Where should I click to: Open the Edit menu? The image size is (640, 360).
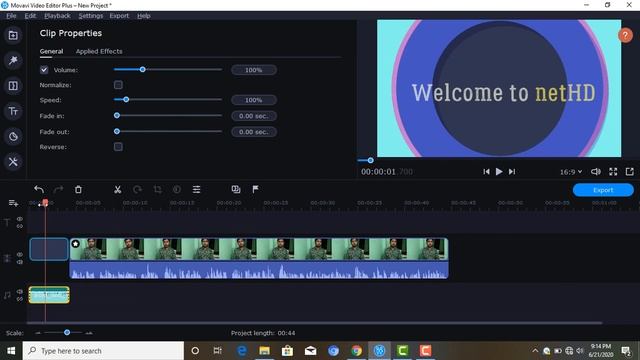click(x=30, y=16)
